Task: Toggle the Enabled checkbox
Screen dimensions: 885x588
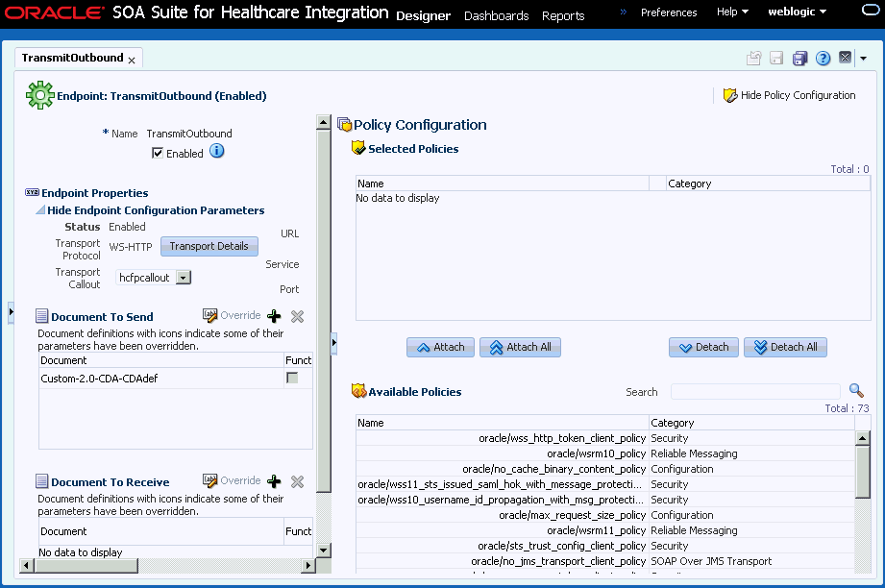Action: click(158, 153)
